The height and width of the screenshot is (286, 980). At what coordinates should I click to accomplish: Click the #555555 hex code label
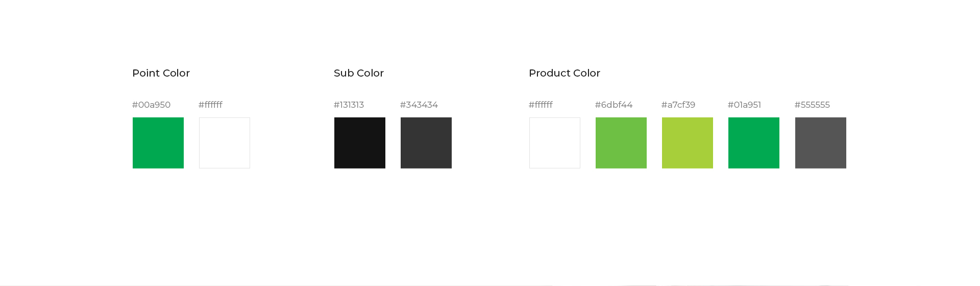coord(812,105)
